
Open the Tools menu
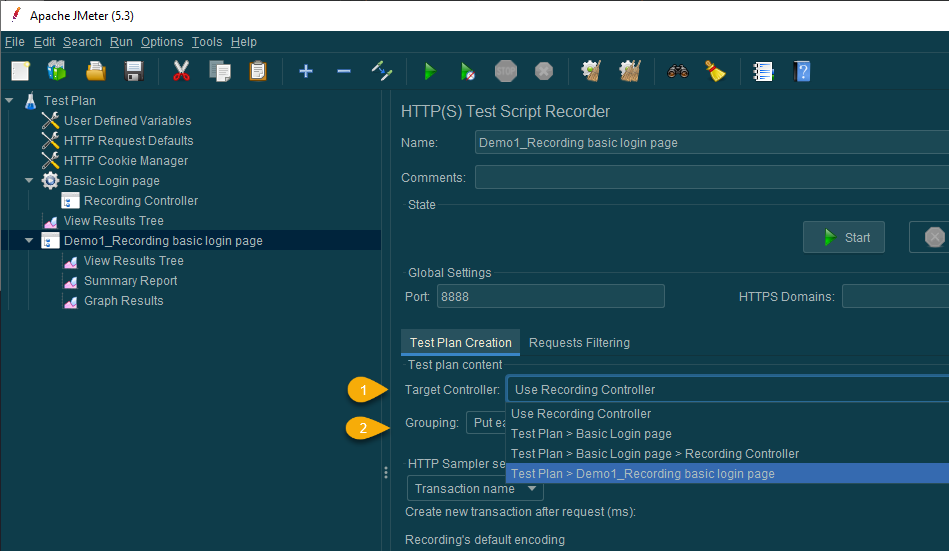pos(207,42)
